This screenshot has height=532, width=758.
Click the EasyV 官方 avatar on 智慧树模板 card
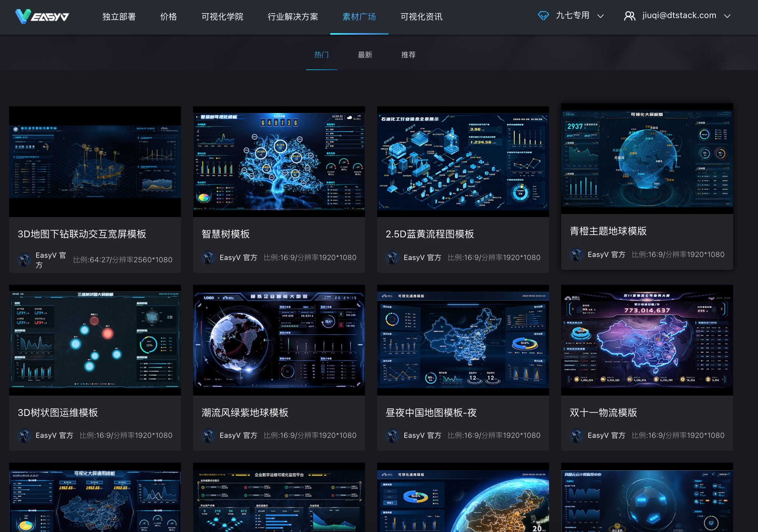coord(208,258)
